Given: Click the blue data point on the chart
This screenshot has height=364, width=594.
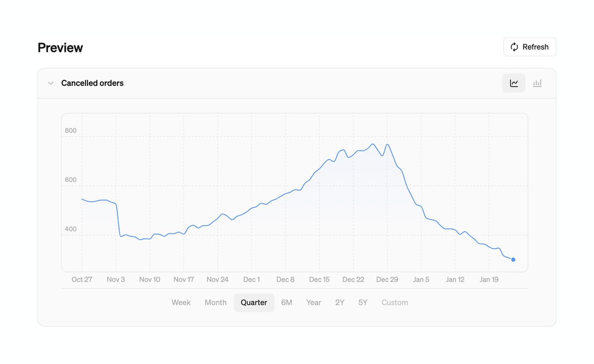Looking at the screenshot, I should tap(513, 259).
